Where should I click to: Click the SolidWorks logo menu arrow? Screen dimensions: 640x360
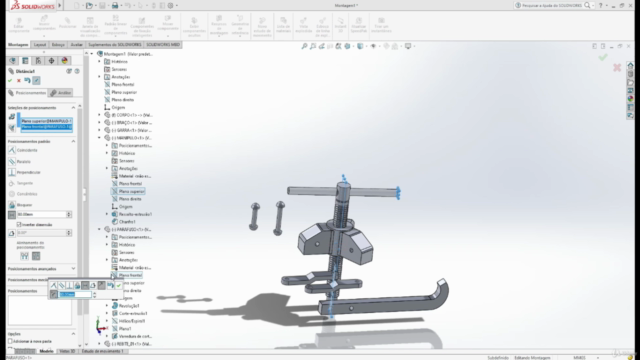click(60, 5)
